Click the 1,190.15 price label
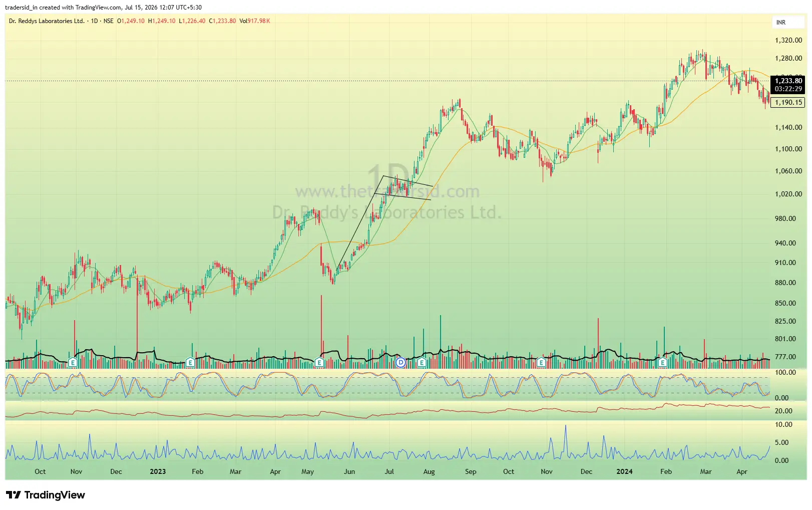 (788, 102)
